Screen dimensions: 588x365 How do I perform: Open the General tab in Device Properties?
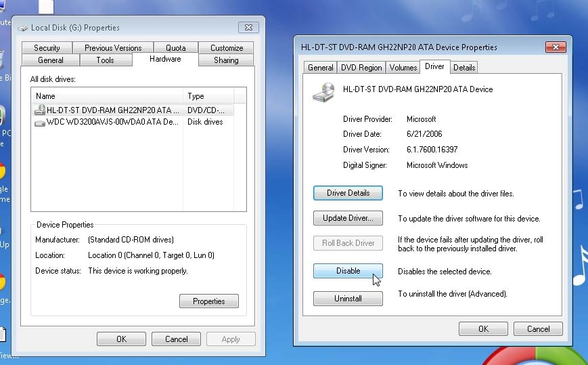[320, 68]
